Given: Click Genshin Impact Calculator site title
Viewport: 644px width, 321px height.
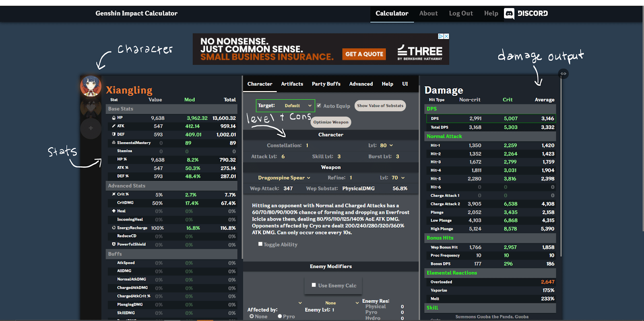Looking at the screenshot, I should (x=136, y=14).
